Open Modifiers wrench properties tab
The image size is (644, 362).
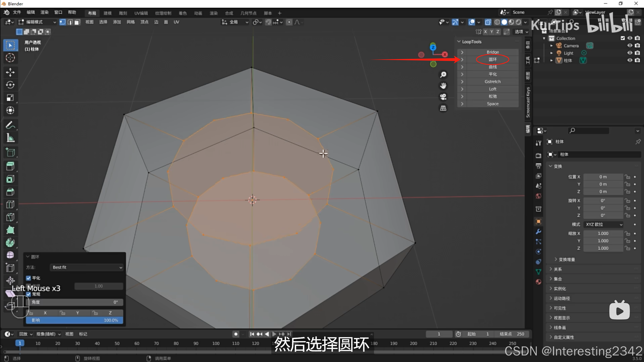coord(538,232)
